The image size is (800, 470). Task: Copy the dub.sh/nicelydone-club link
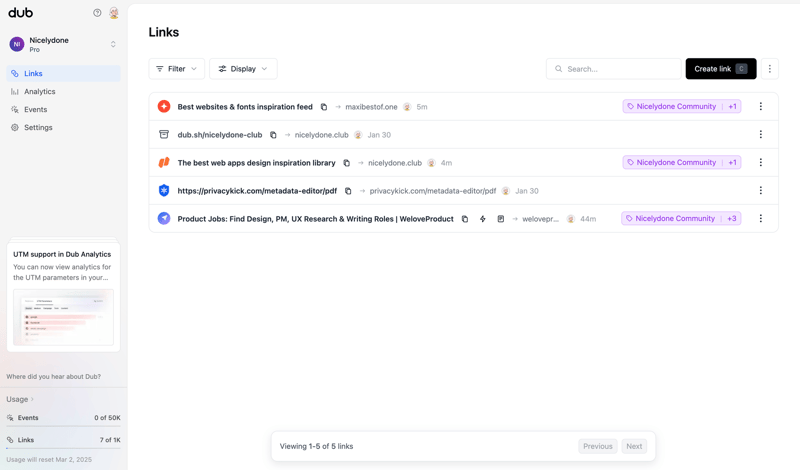click(x=273, y=135)
